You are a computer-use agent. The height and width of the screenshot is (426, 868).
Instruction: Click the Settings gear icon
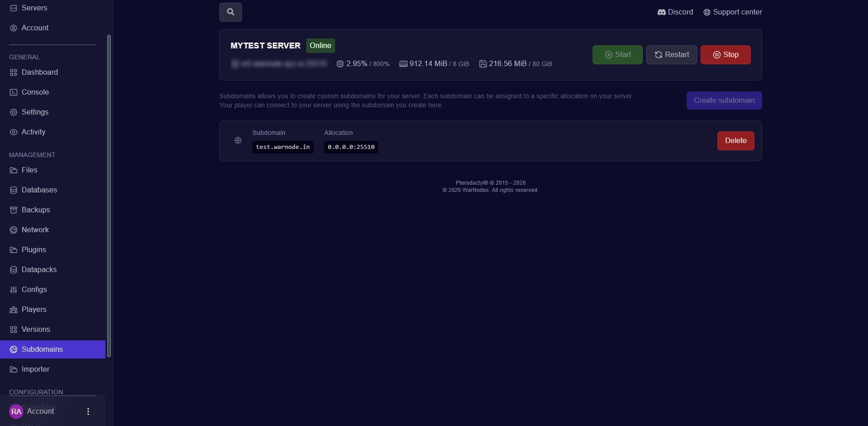pos(14,112)
